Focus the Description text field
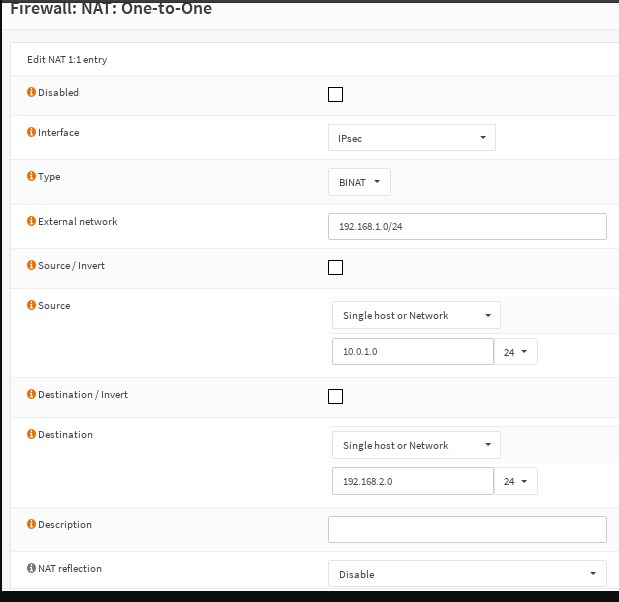Screen dimensions: 619x602 pos(467,529)
